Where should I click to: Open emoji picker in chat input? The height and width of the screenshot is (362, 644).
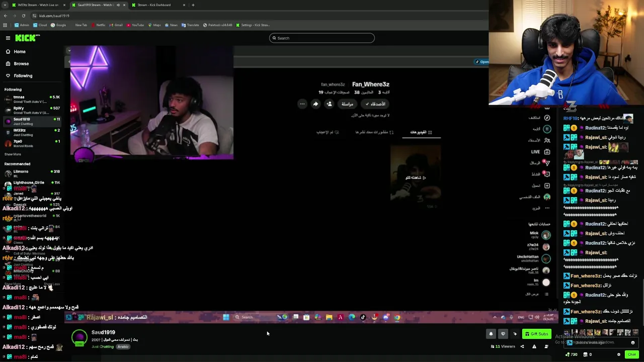click(633, 343)
